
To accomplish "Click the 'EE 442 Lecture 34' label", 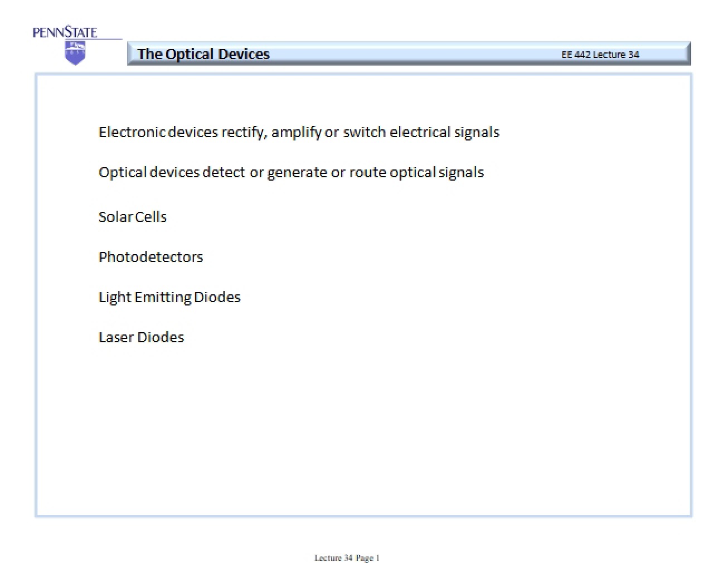I will 600,55.
